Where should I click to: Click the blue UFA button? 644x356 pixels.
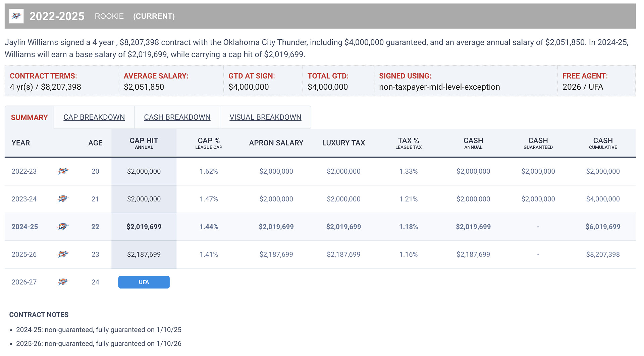pos(144,282)
